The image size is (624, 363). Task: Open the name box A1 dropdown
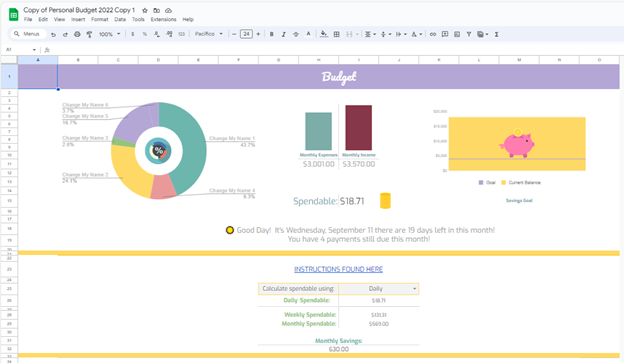[x=34, y=50]
